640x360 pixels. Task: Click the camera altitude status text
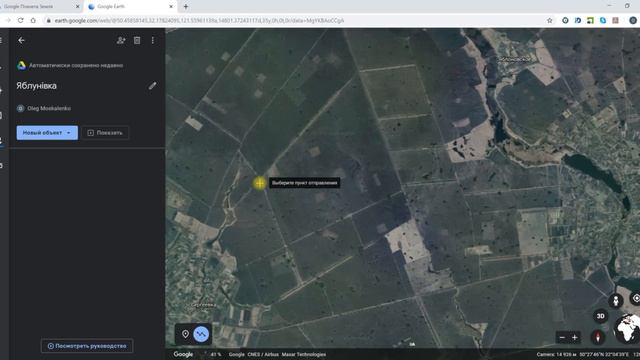pos(556,354)
